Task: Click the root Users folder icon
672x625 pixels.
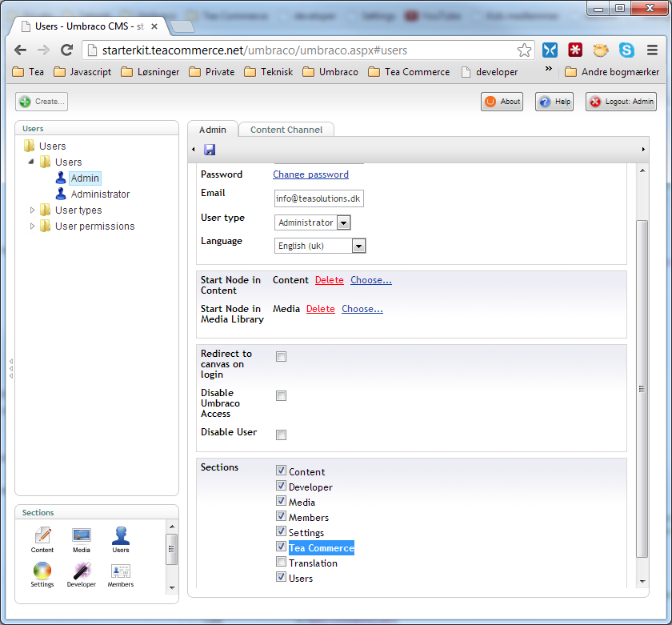Action: [29, 146]
